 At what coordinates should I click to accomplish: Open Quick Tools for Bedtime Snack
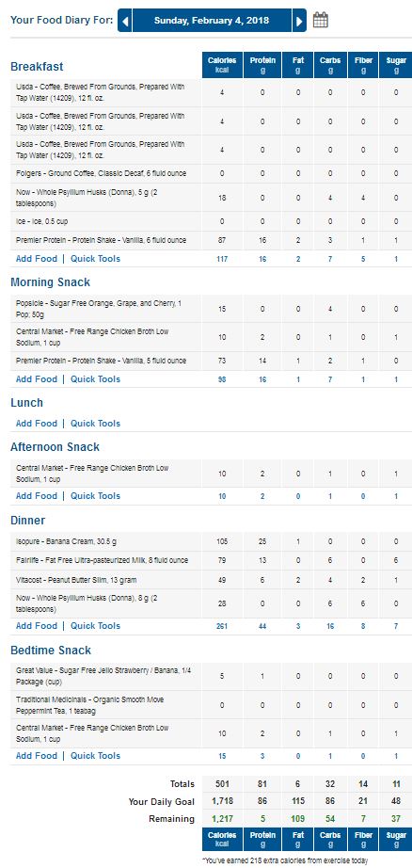95,756
